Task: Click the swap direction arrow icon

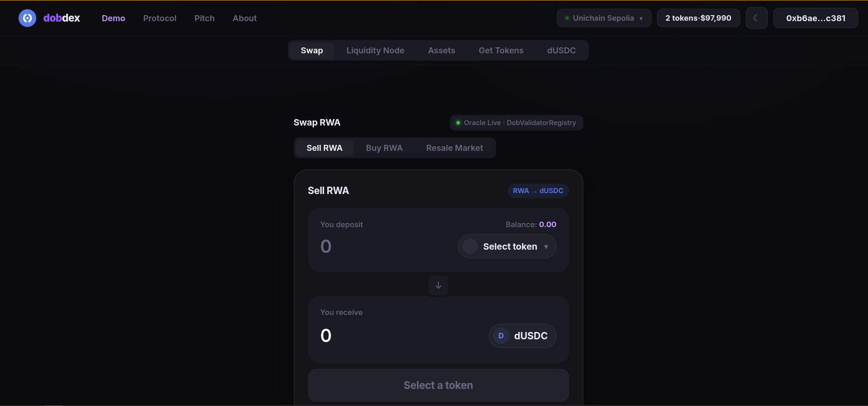Action: [438, 285]
